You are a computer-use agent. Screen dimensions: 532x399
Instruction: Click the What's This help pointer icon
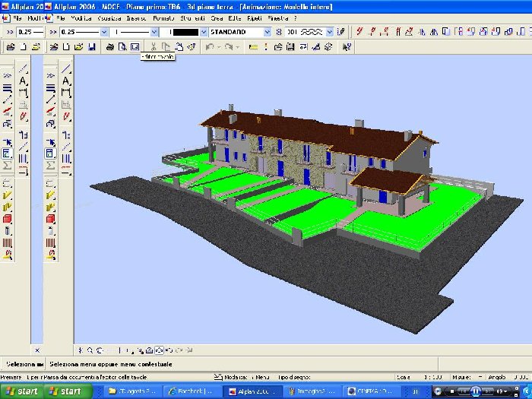347,47
